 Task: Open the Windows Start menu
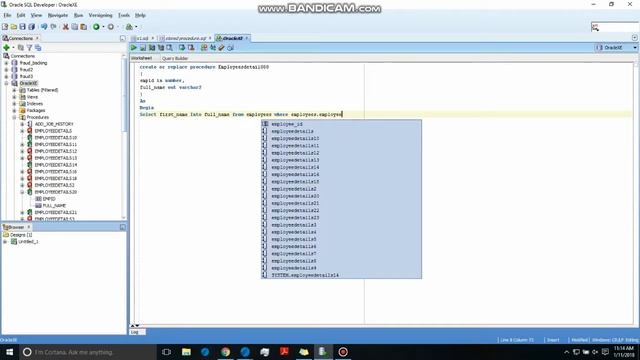point(9,352)
